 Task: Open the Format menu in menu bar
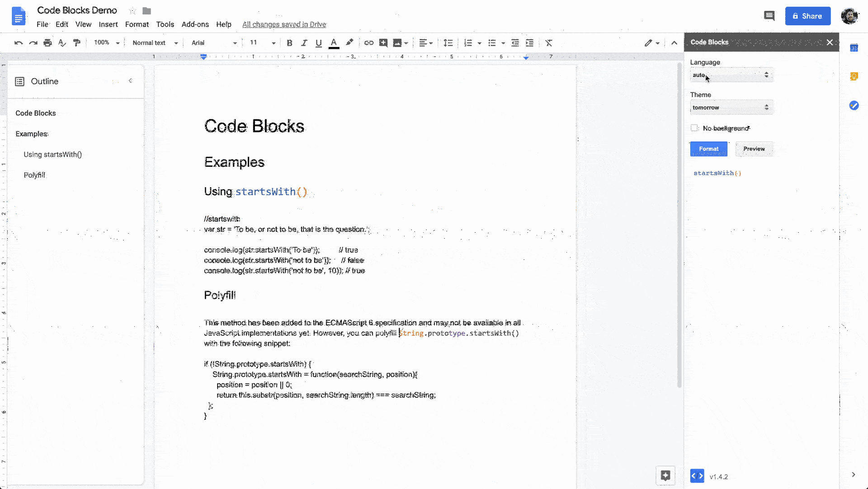137,24
